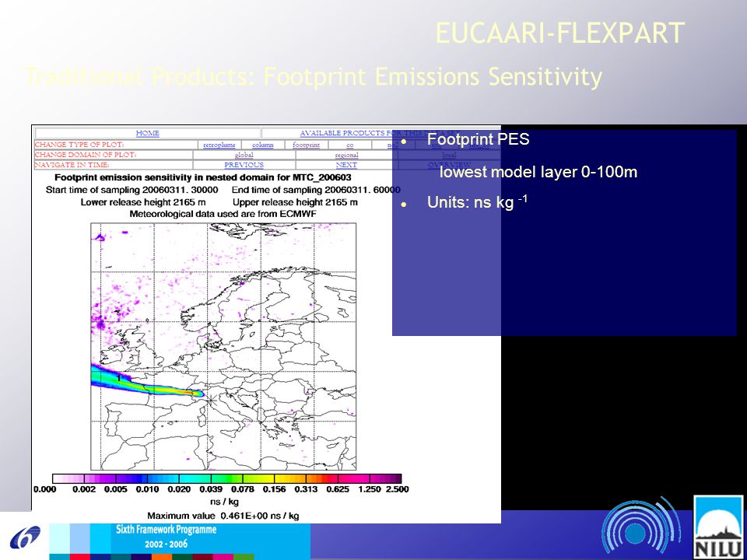Click the 'Footprint PES' bullet text
Image resolution: width=747 pixels, height=560 pixels.
click(479, 139)
